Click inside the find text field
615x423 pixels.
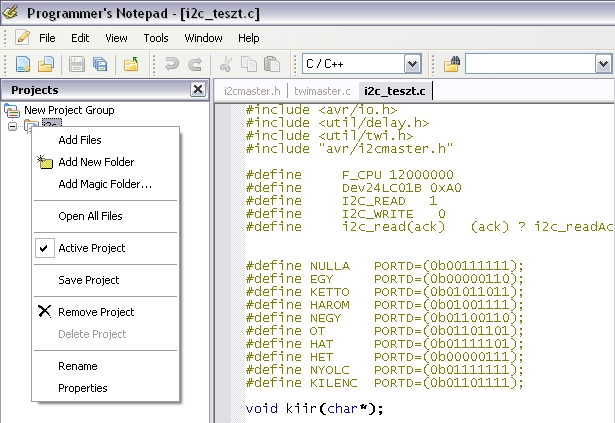(530, 64)
